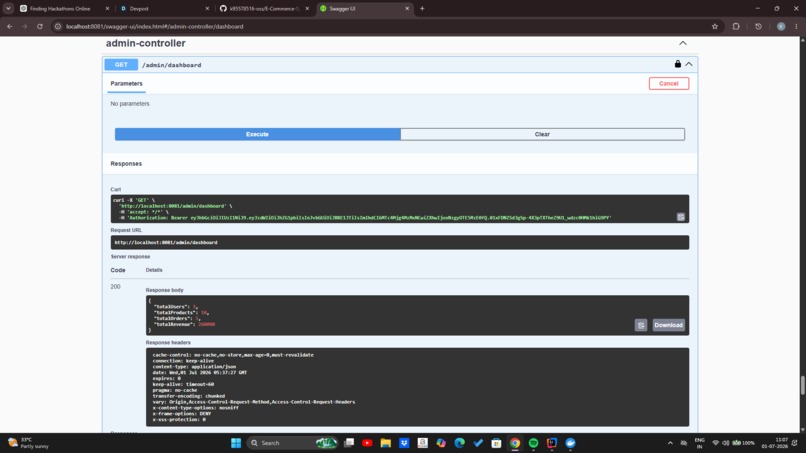Viewport: 806px width, 453px height.
Task: Collapse the admin-controller section
Action: coord(683,43)
